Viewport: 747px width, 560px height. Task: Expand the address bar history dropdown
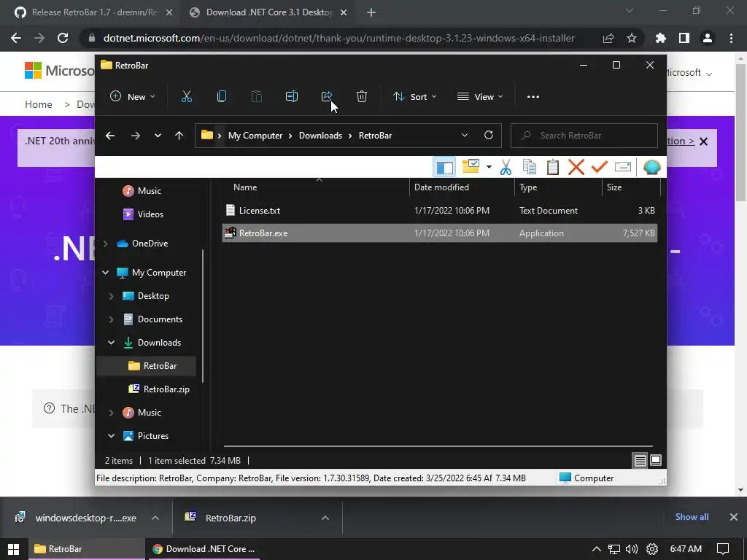pos(465,136)
